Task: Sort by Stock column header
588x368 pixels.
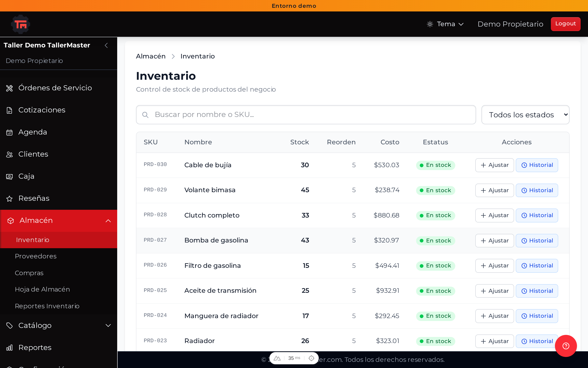Action: (x=300, y=142)
